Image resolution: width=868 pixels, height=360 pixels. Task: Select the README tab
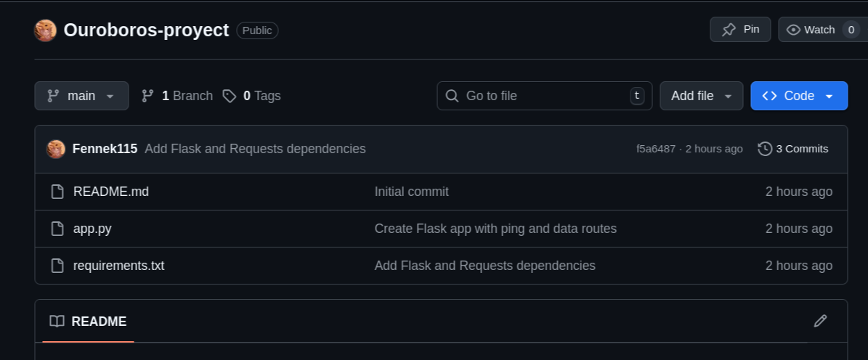89,322
